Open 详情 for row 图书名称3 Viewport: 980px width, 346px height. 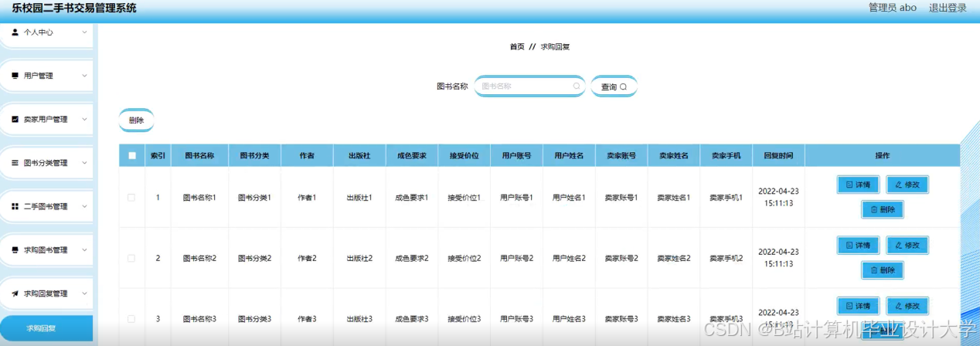tap(858, 306)
